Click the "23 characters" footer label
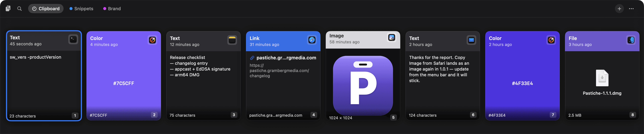 click(x=23, y=116)
